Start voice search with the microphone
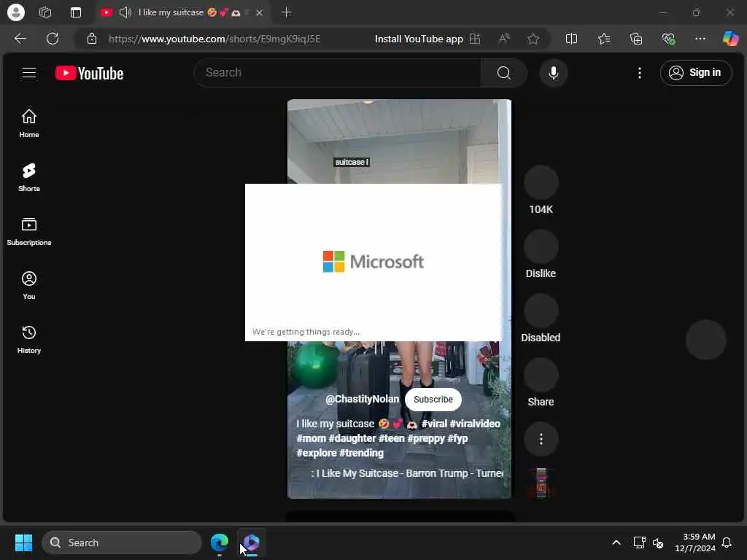Screen dimensions: 747x560 (x=553, y=73)
